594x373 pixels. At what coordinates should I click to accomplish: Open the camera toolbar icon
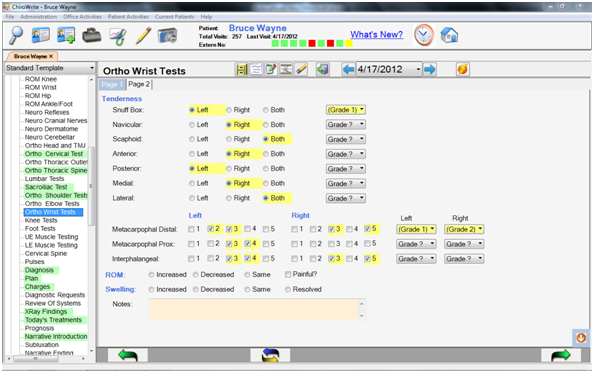click(167, 36)
